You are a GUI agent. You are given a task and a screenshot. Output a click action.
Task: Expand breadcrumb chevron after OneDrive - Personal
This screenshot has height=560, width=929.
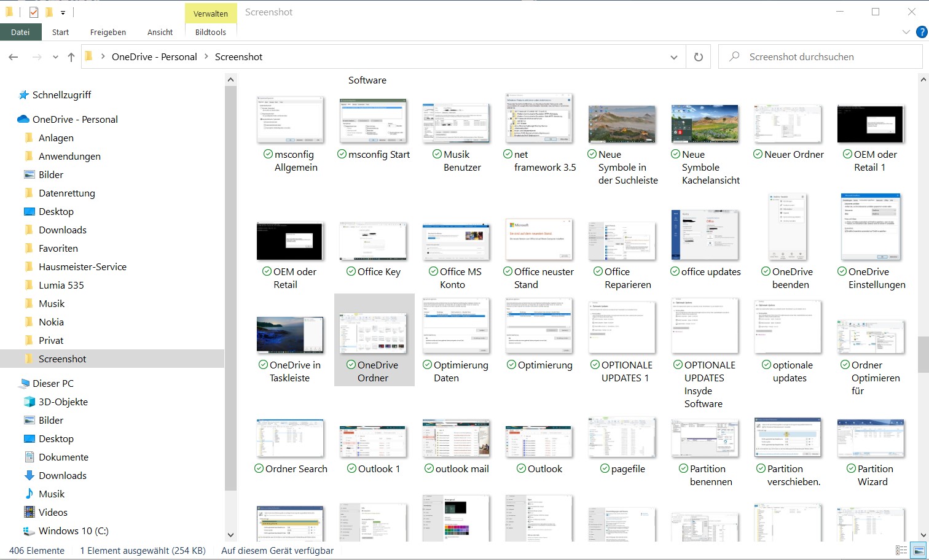click(206, 56)
